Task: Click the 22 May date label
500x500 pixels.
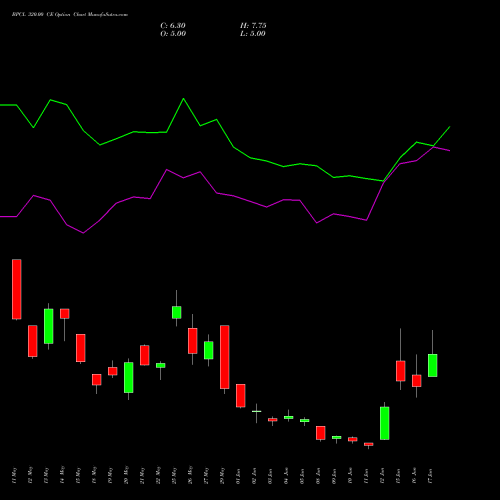Action: coord(158,476)
